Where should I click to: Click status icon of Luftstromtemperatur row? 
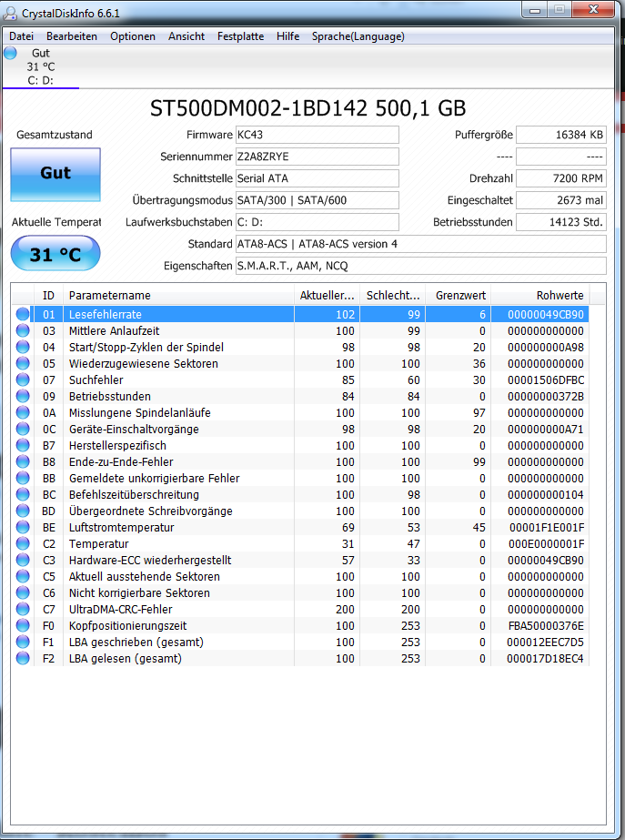(23, 527)
